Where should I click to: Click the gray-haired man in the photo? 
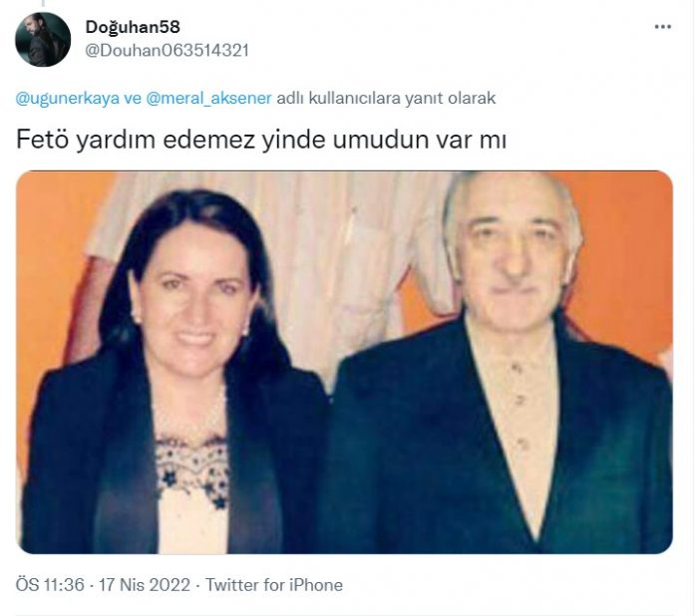tap(505, 363)
